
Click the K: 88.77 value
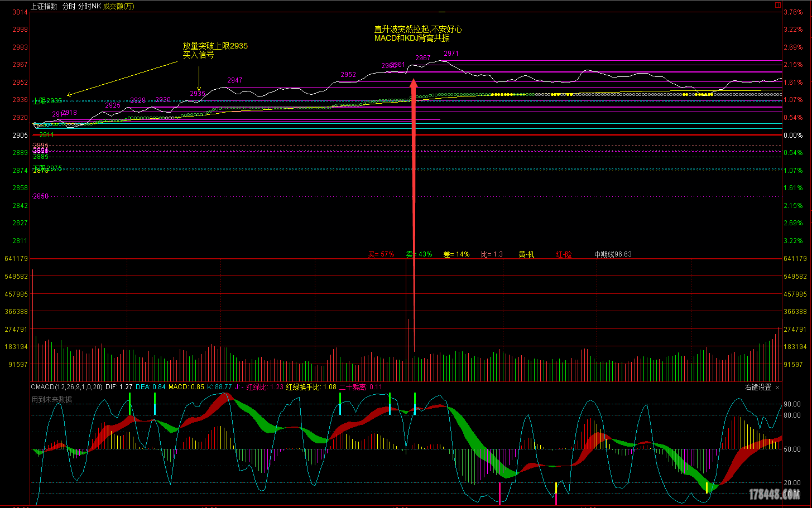pyautogui.click(x=219, y=387)
